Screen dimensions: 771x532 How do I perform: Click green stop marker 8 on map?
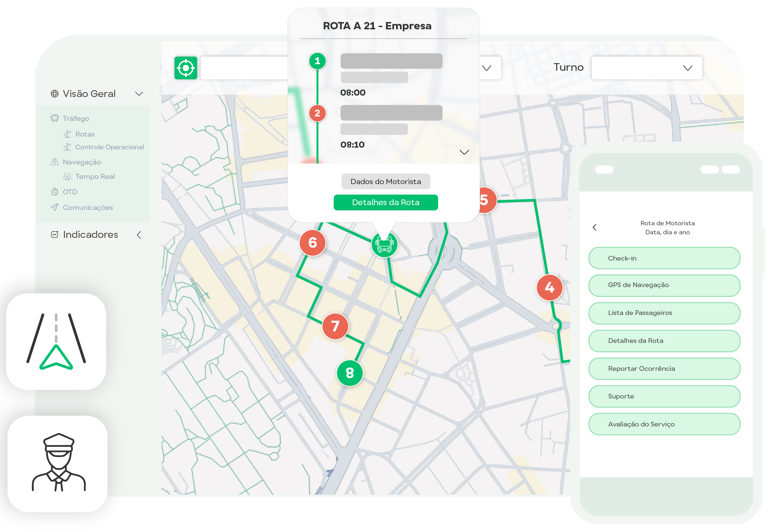pos(350,373)
